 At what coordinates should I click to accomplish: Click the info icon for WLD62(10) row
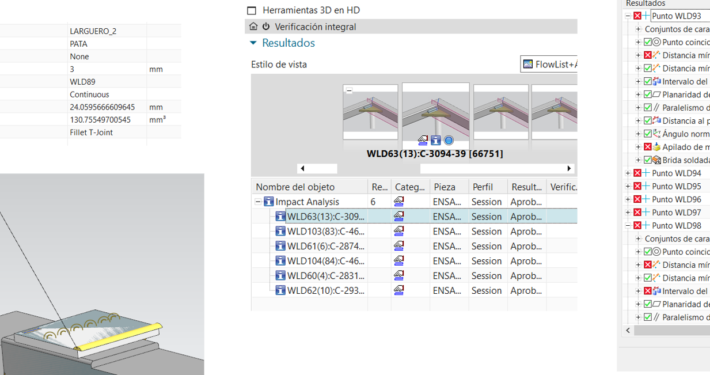pos(281,290)
